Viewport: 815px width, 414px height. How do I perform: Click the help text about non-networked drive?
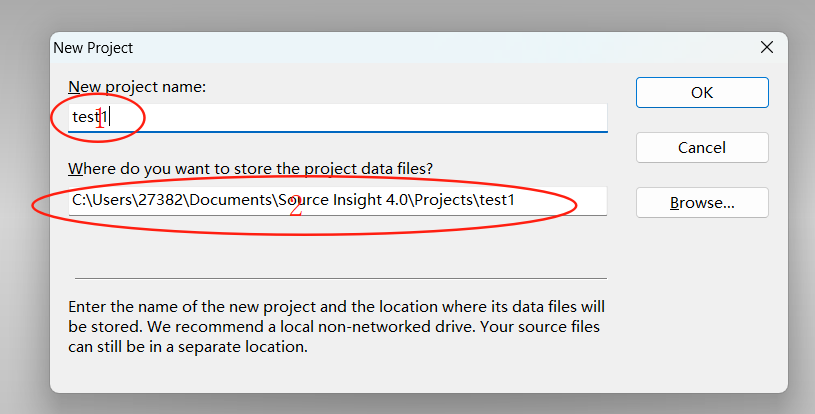point(336,327)
